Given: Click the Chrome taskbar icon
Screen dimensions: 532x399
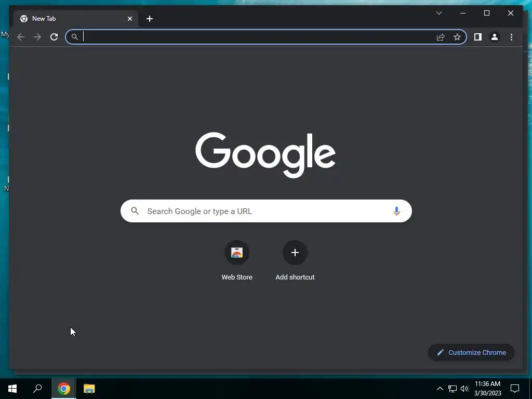Looking at the screenshot, I should (64, 389).
